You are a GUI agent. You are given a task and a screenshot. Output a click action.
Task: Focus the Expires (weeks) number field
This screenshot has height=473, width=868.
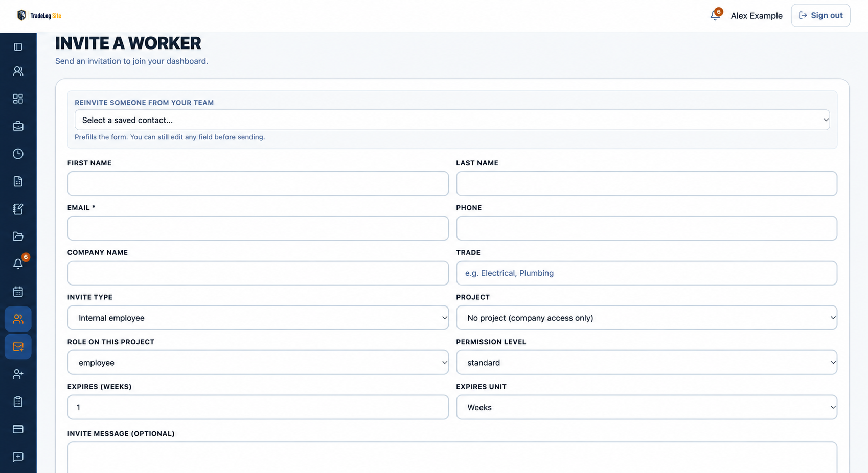[258, 407]
